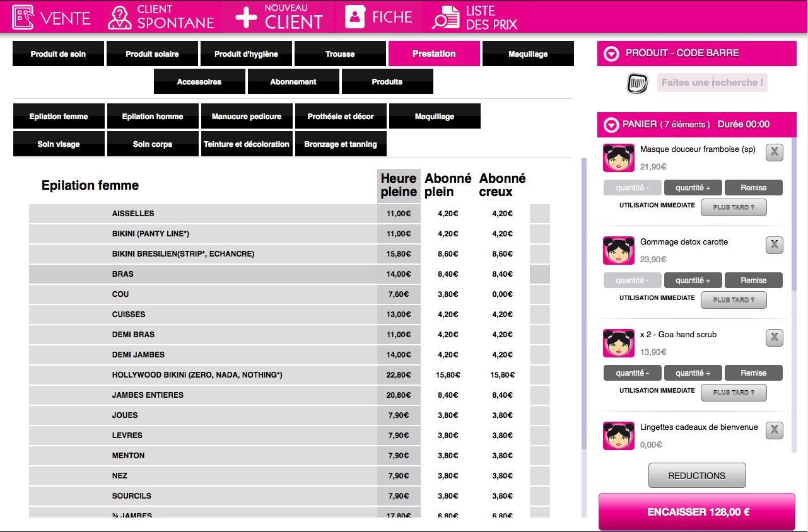The height and width of the screenshot is (532, 808).
Task: Set Goa hand scrub to Plus tard
Action: click(734, 393)
